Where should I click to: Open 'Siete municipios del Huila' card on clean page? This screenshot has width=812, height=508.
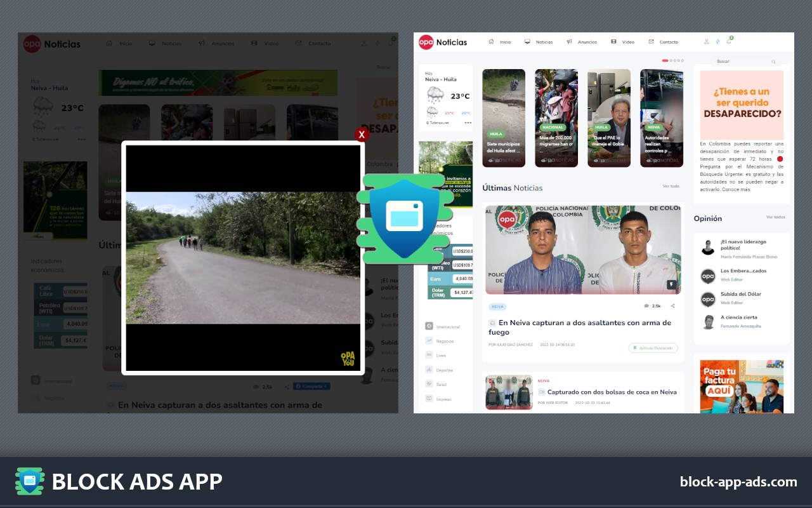[504, 118]
